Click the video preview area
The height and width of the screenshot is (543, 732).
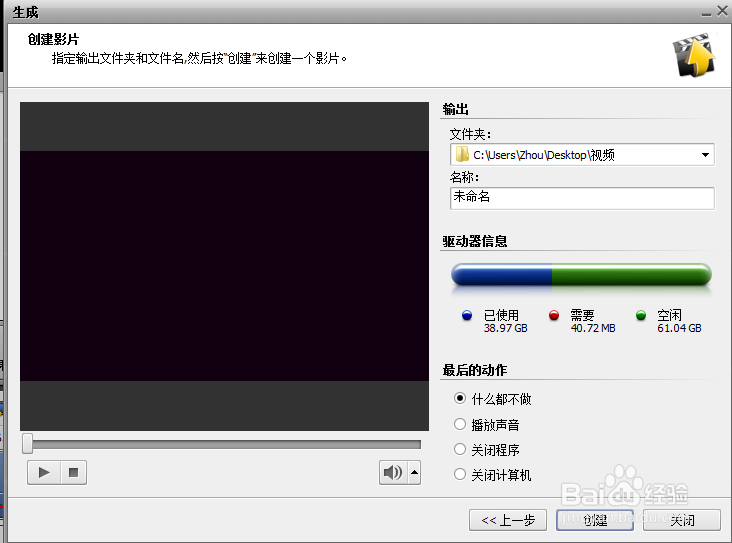pyautogui.click(x=224, y=266)
